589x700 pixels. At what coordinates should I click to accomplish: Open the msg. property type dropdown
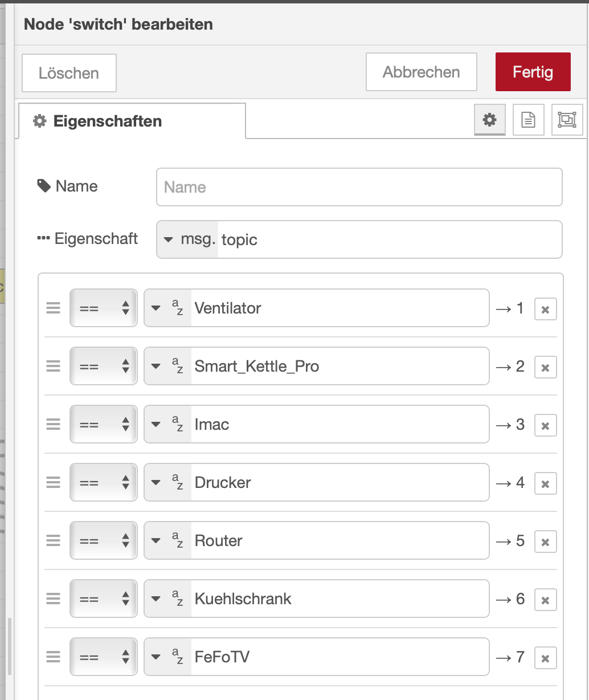(x=187, y=239)
